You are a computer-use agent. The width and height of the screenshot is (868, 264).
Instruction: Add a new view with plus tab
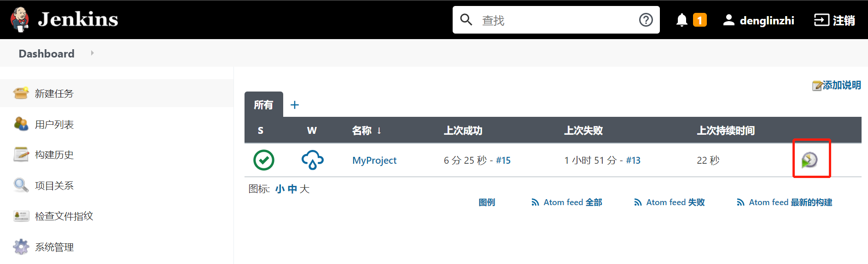295,105
